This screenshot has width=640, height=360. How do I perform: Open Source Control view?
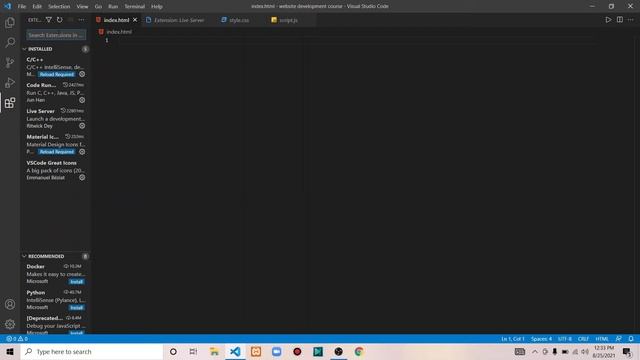point(10,62)
